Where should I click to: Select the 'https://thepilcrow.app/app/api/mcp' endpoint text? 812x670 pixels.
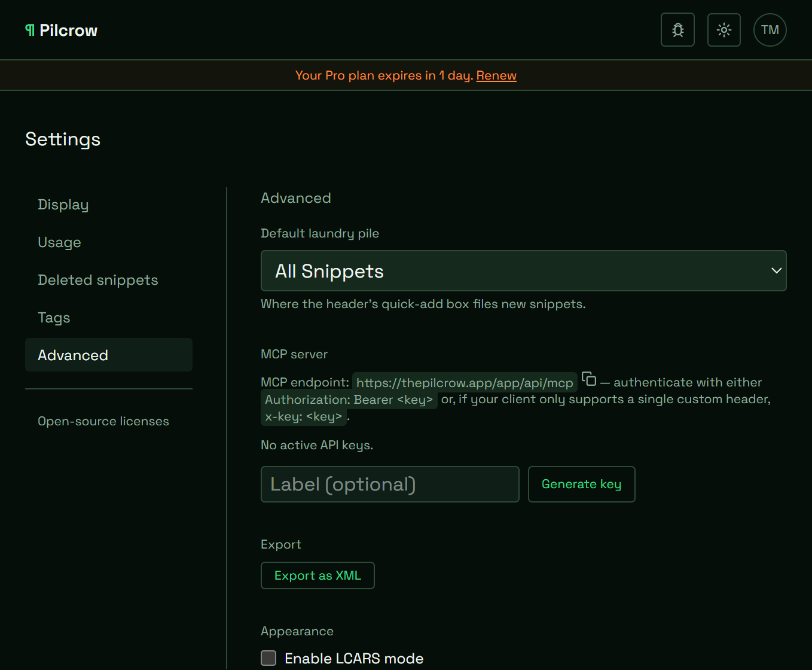[465, 382]
